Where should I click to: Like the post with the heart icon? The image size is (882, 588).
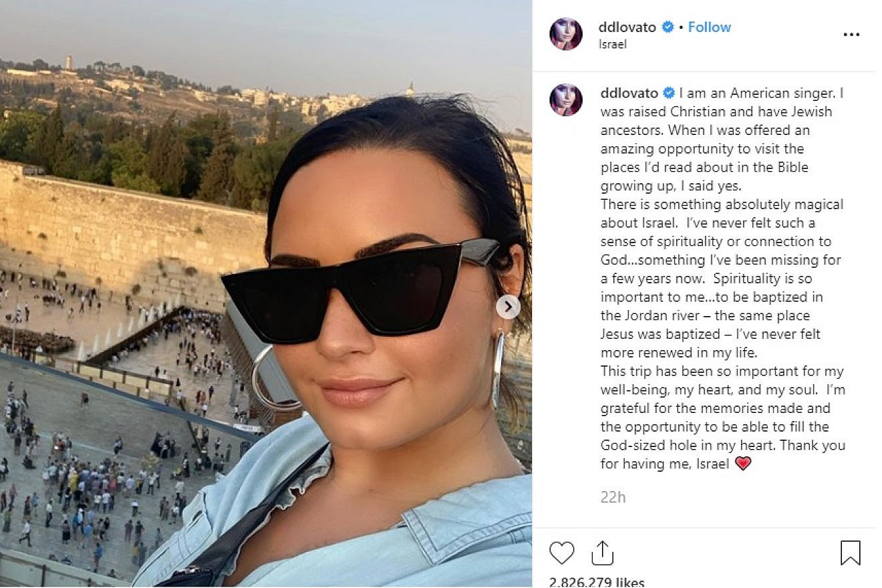(x=562, y=553)
